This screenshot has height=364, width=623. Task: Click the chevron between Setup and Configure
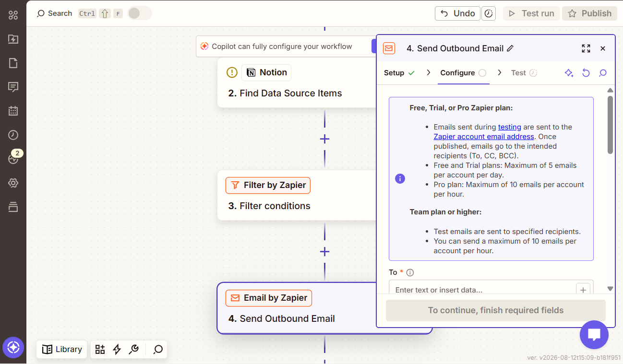pos(428,73)
